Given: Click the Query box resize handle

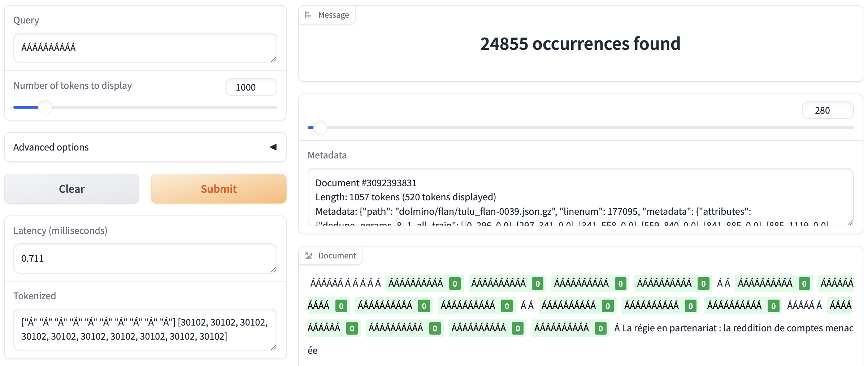Looking at the screenshot, I should click(x=273, y=60).
